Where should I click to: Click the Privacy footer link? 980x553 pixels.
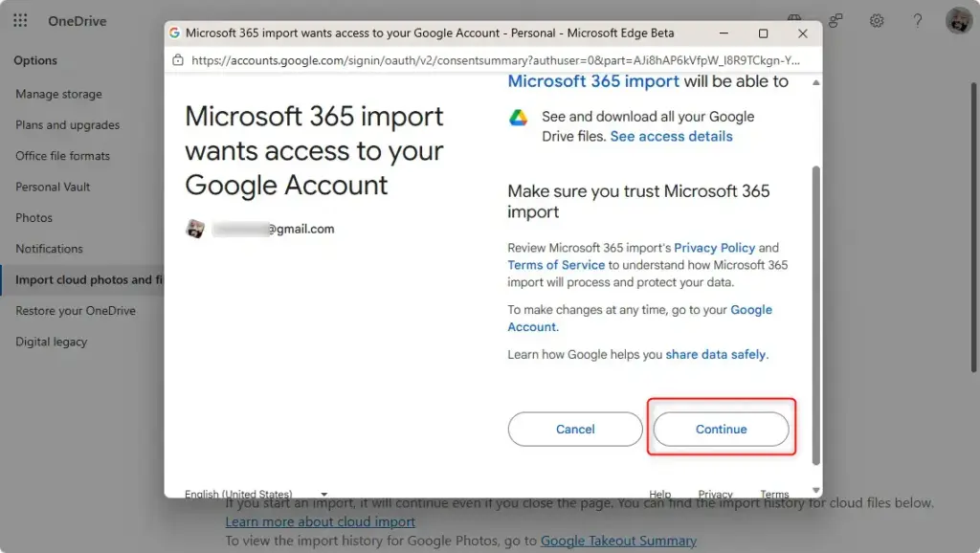pyautogui.click(x=715, y=494)
